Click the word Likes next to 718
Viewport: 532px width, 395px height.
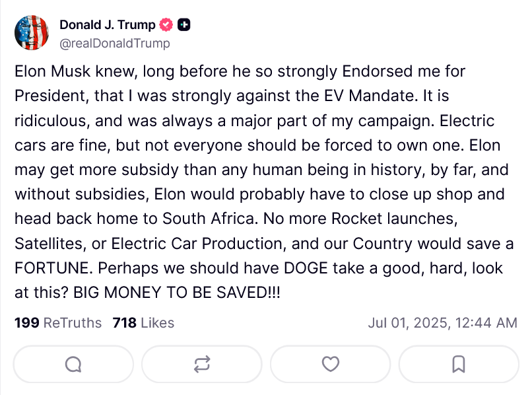[x=158, y=322]
